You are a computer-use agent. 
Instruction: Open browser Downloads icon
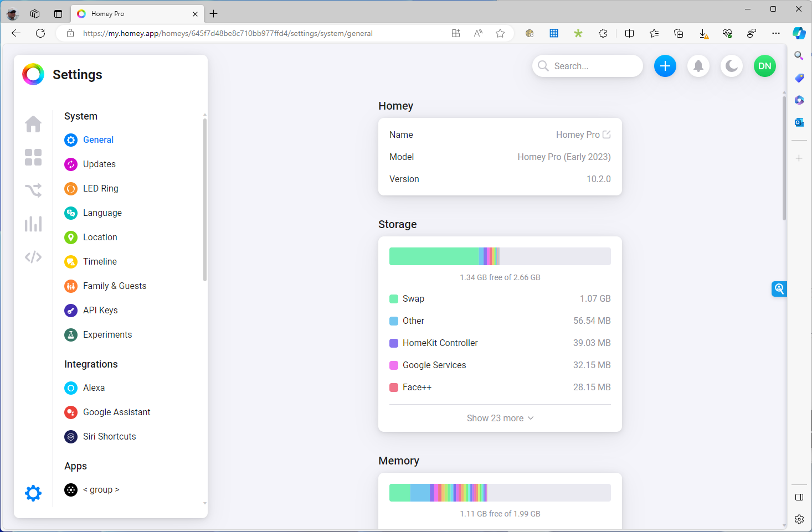tap(703, 33)
